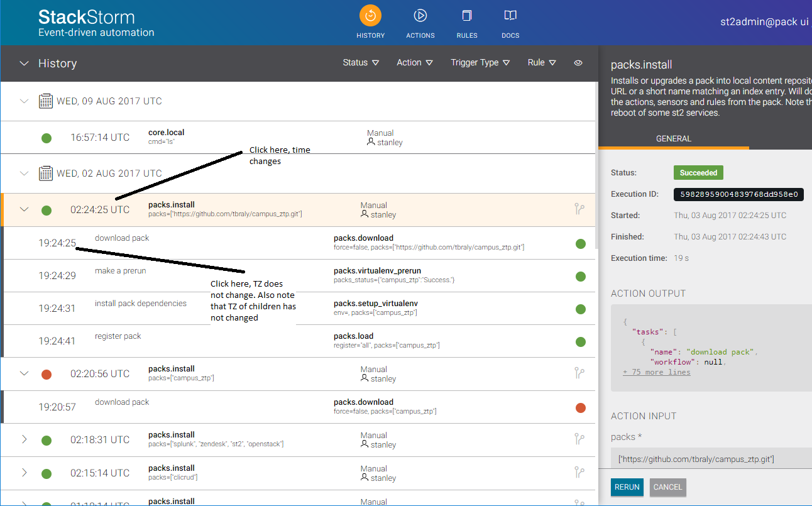This screenshot has height=506, width=812.
Task: Click calendar icon beside 09 AUG 2017
Action: [x=45, y=101]
